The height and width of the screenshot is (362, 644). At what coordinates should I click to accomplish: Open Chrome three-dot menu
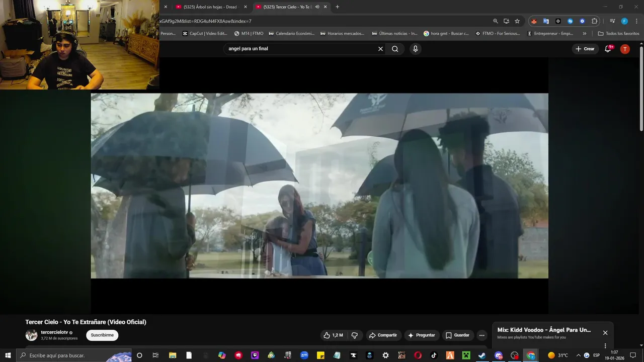[635, 21]
